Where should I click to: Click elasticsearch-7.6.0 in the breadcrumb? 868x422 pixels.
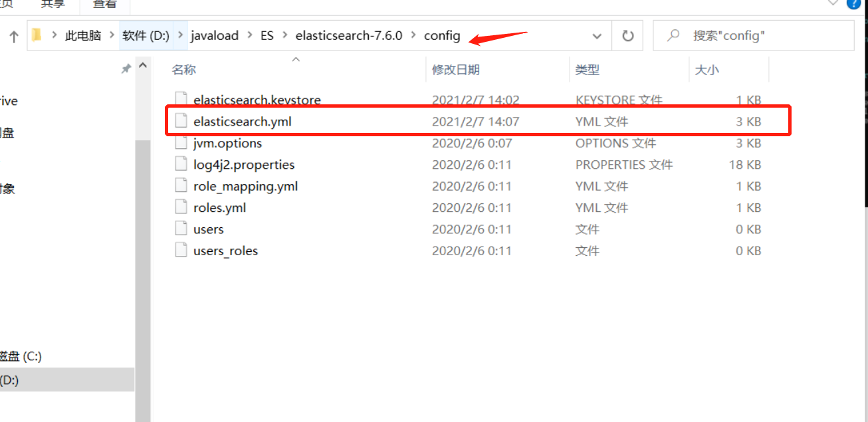349,36
